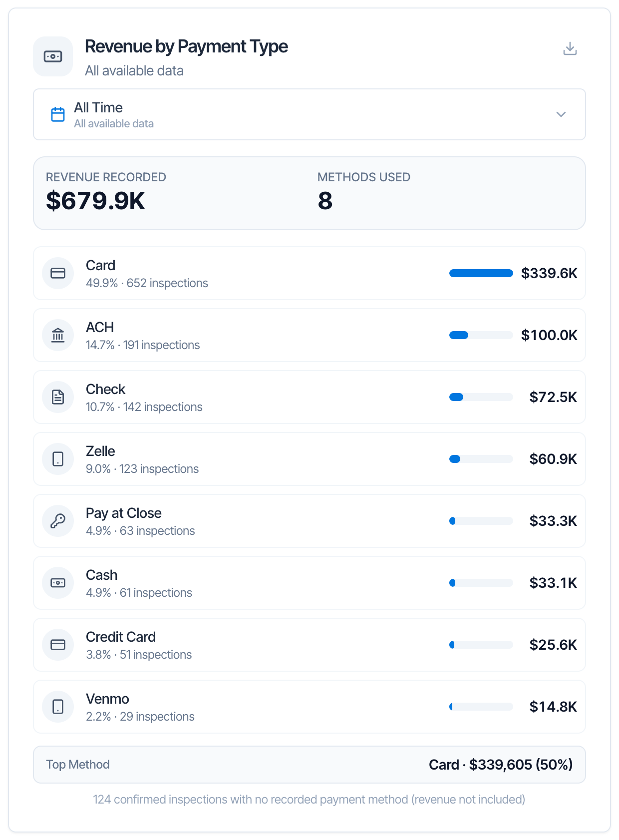Click the $339.6K Card amount
Image resolution: width=619 pixels, height=840 pixels.
tap(549, 273)
